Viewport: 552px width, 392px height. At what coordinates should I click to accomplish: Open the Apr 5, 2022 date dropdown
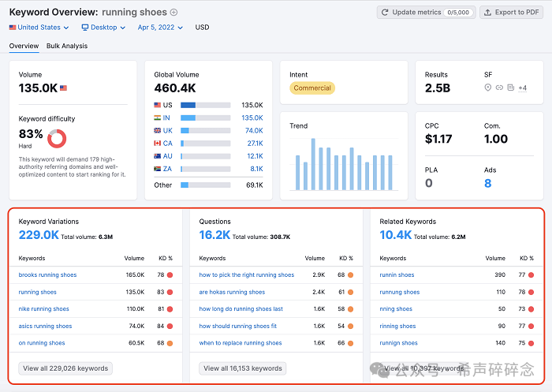pos(160,28)
